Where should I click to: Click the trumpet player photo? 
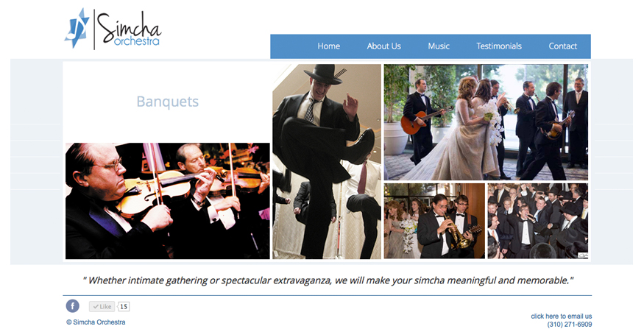tap(434, 221)
